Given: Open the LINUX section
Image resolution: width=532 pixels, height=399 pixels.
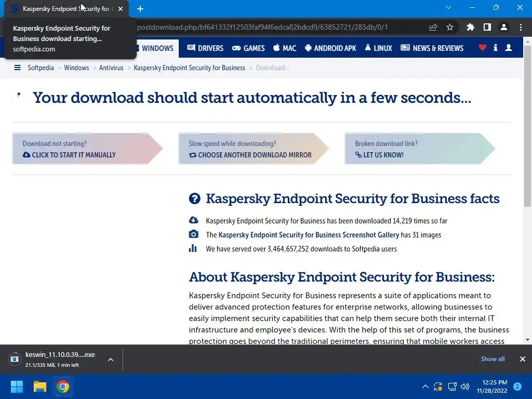Looking at the screenshot, I should (x=378, y=48).
